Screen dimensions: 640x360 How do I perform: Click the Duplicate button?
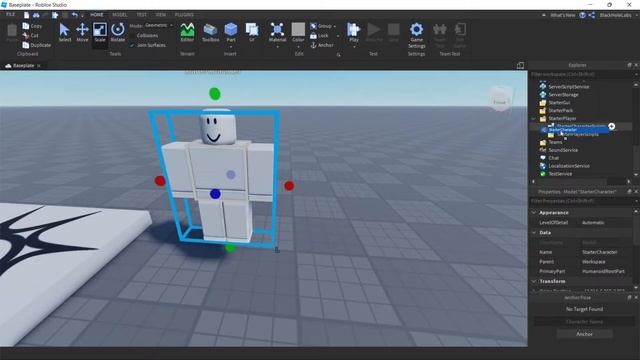click(37, 45)
